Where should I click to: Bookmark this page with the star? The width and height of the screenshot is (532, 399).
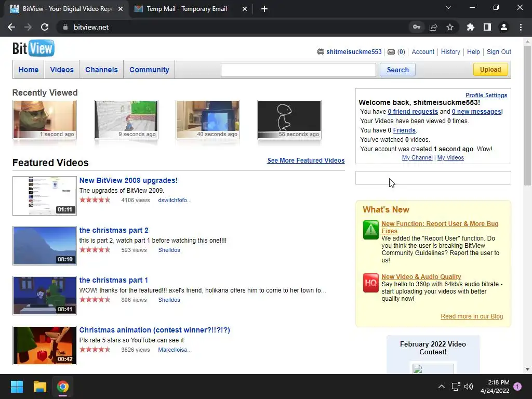450,27
